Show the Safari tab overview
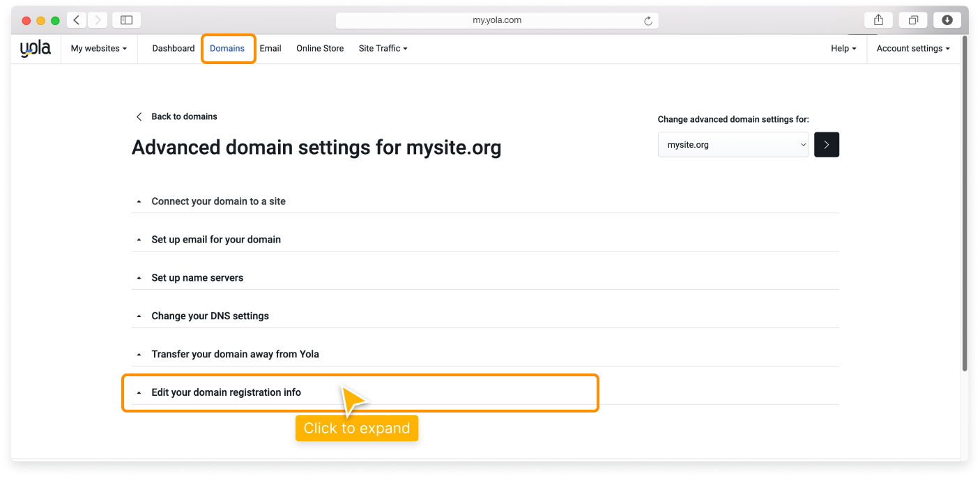The height and width of the screenshot is (478, 980). [x=913, y=20]
